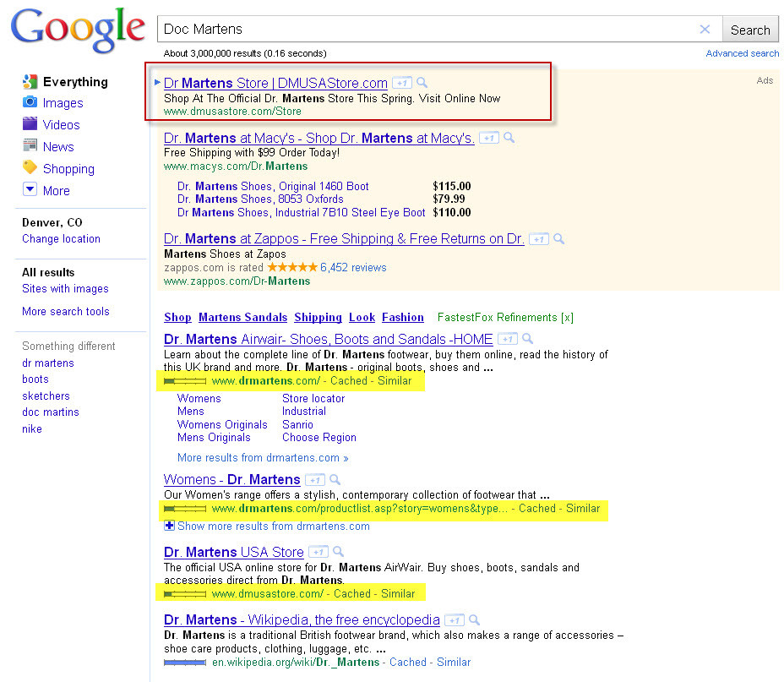
Task: Click related search 'boots'
Action: [x=35, y=379]
